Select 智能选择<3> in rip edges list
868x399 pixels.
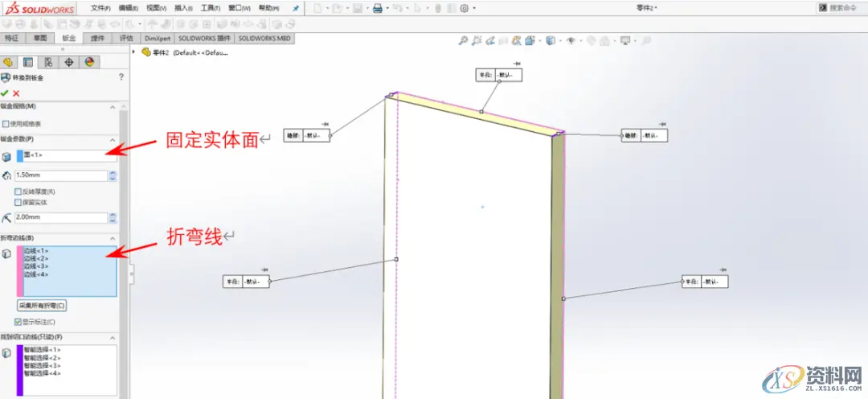[x=42, y=366]
